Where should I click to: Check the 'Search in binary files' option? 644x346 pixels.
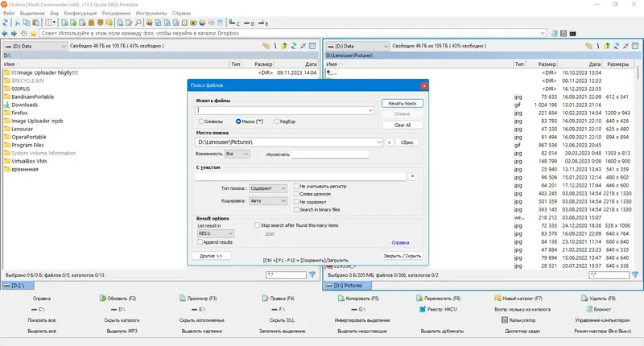296,210
